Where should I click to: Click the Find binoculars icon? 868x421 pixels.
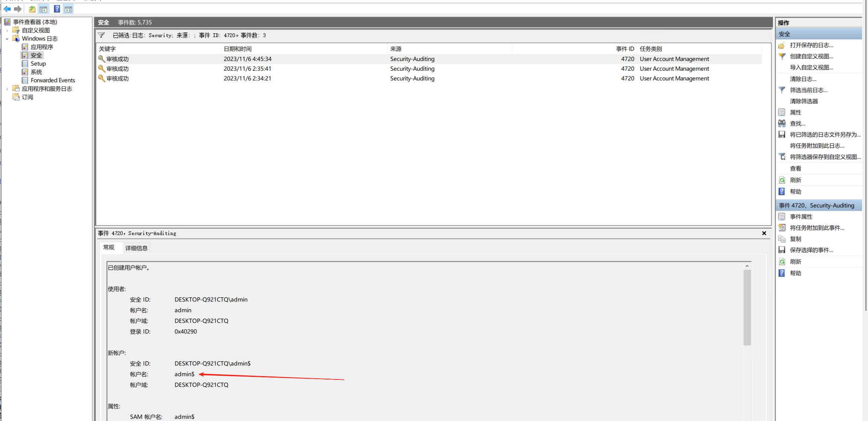(x=782, y=124)
